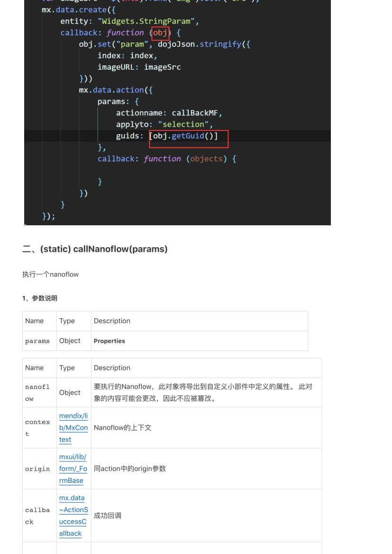Click the subheading 1、参数说明
This screenshot has height=554, width=392.
point(39,298)
